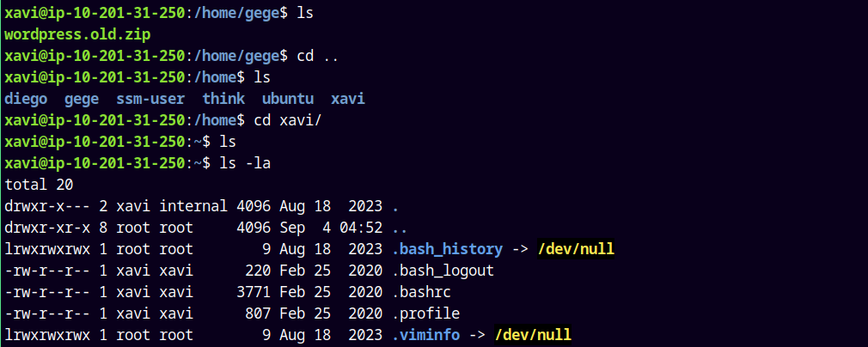Click the .bash_history symlink name
The image size is (868, 347).
[x=447, y=249]
